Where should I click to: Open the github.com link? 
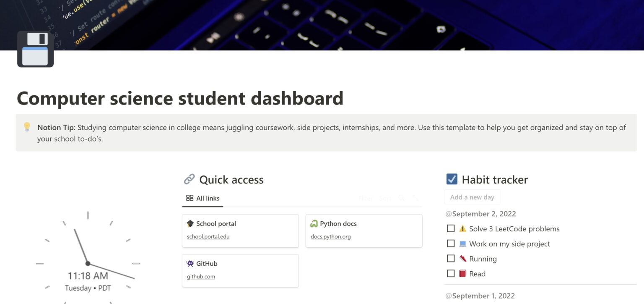(201, 276)
